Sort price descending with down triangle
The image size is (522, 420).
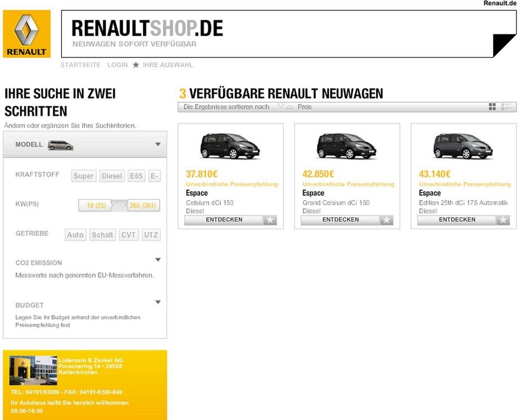point(281,106)
